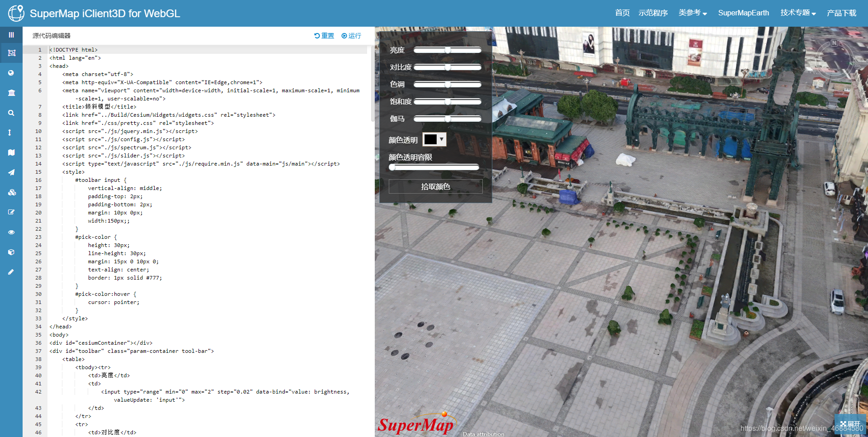Open 示范程序 demo programs
The width and height of the screenshot is (868, 437).
pyautogui.click(x=653, y=13)
